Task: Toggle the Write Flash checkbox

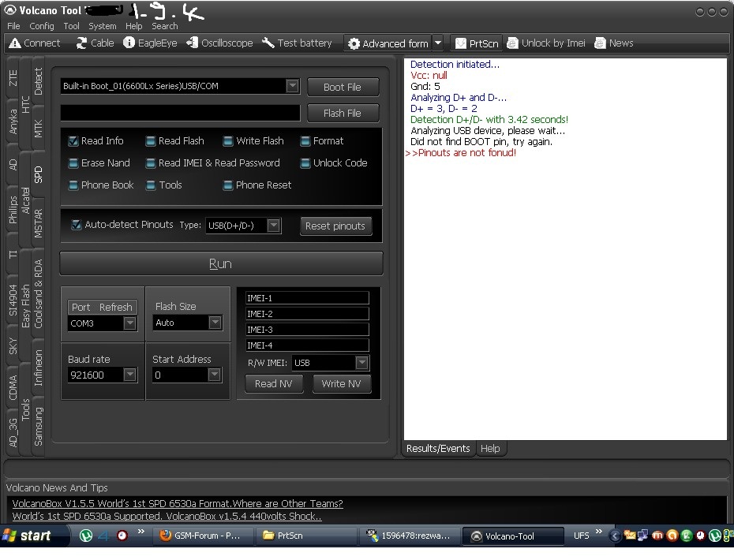Action: pyautogui.click(x=228, y=141)
